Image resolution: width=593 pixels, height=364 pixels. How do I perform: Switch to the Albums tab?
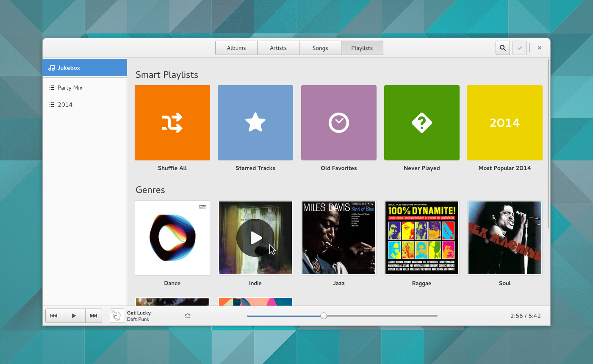tap(236, 48)
